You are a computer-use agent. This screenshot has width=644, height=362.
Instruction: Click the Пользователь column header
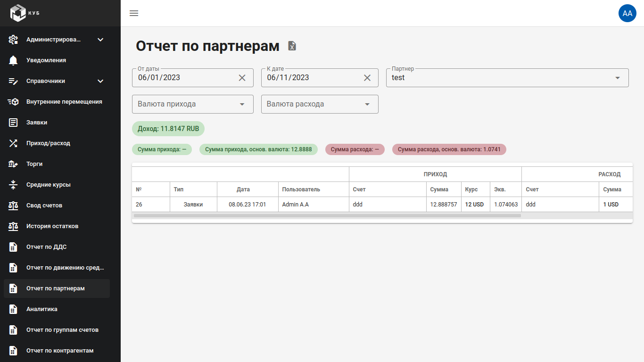click(314, 189)
